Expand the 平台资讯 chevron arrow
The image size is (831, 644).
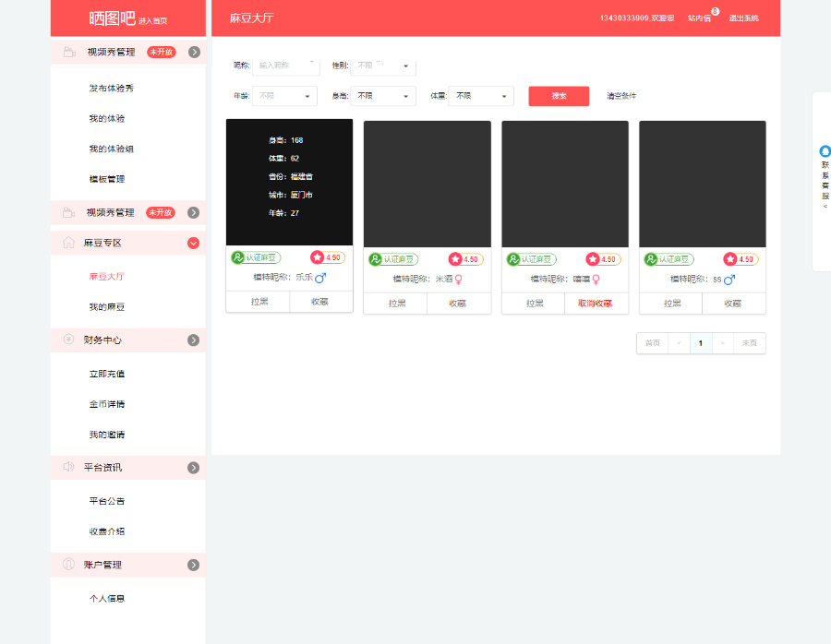point(194,468)
